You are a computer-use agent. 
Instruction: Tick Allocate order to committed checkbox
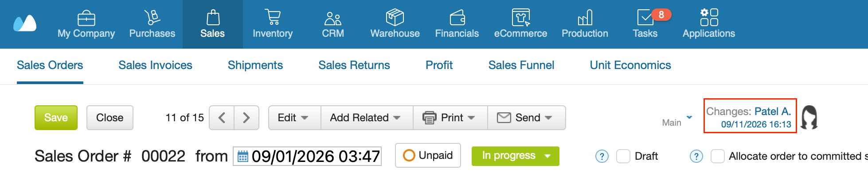click(718, 156)
